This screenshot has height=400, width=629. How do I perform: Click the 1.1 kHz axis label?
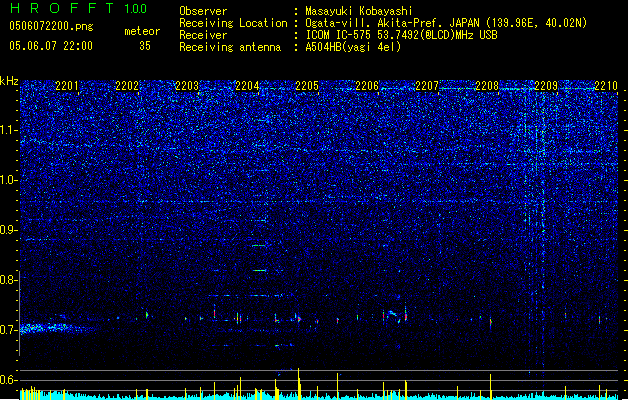point(9,130)
